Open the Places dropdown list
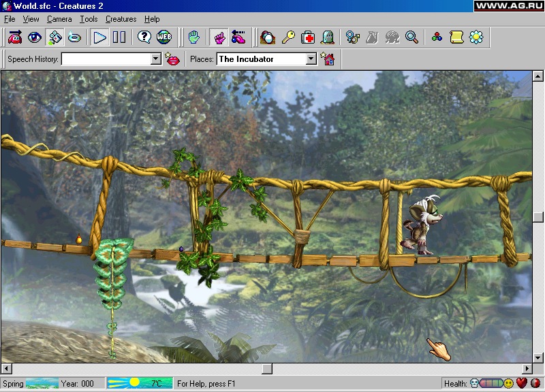 tap(311, 59)
